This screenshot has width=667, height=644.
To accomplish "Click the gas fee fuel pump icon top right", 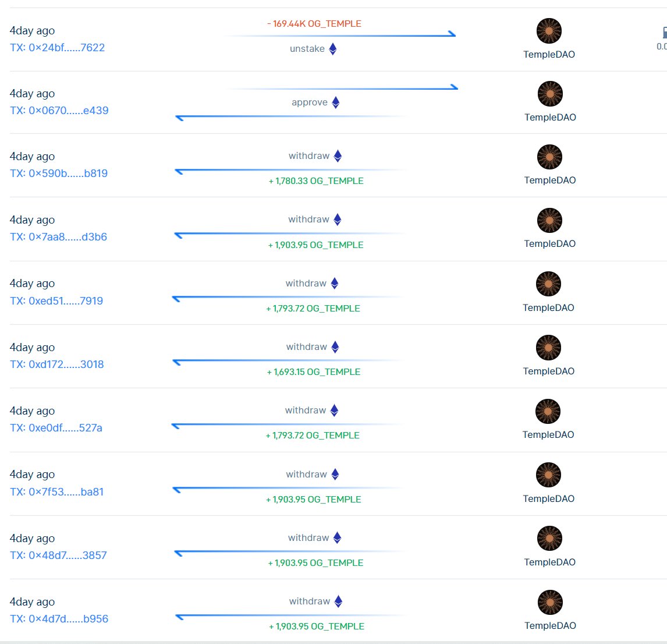I will point(664,33).
